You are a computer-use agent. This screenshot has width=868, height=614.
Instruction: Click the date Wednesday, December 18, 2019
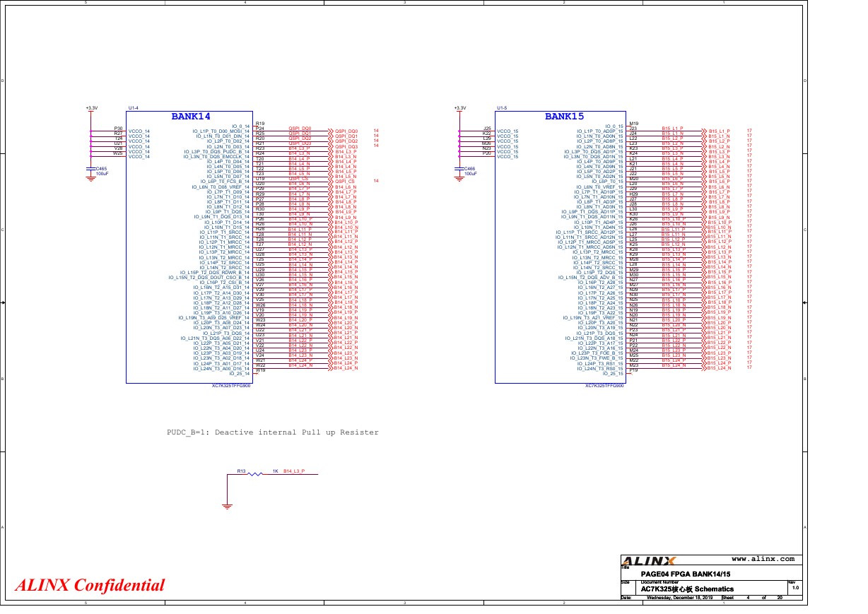click(x=680, y=598)
